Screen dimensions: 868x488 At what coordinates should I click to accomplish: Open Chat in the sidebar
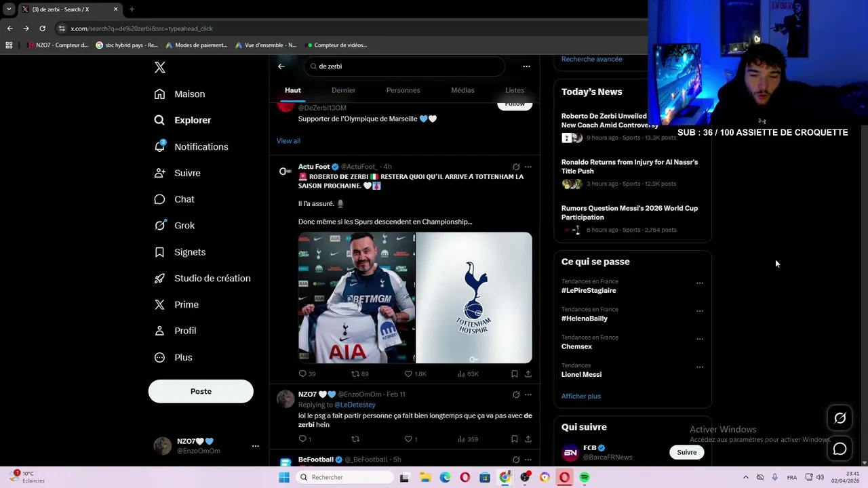(x=174, y=199)
